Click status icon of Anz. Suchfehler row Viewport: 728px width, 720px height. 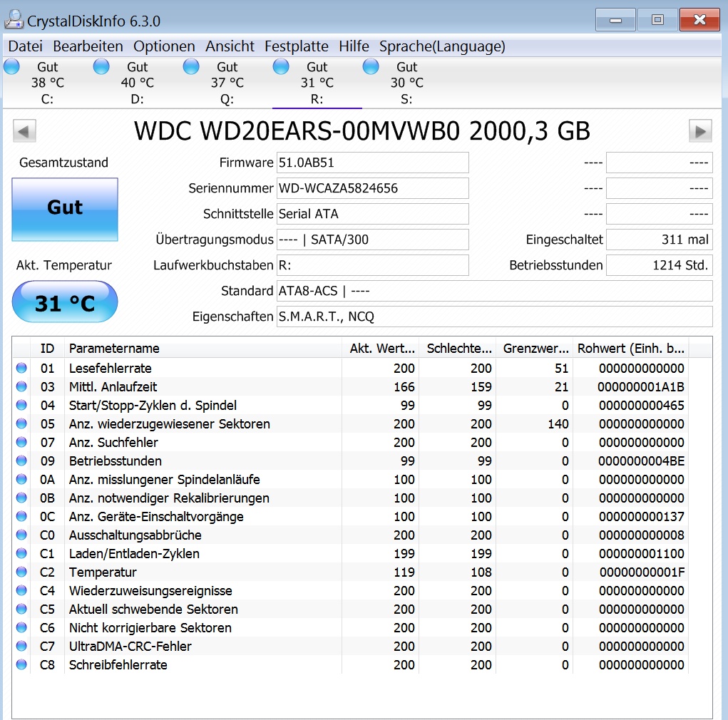[x=21, y=442]
